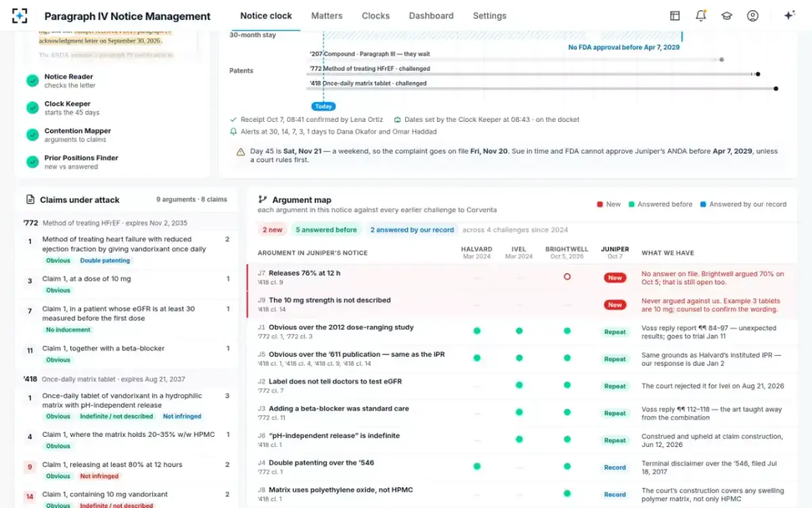This screenshot has width=812, height=508.
Task: Click the Record badge on J4 row
Action: 615,467
